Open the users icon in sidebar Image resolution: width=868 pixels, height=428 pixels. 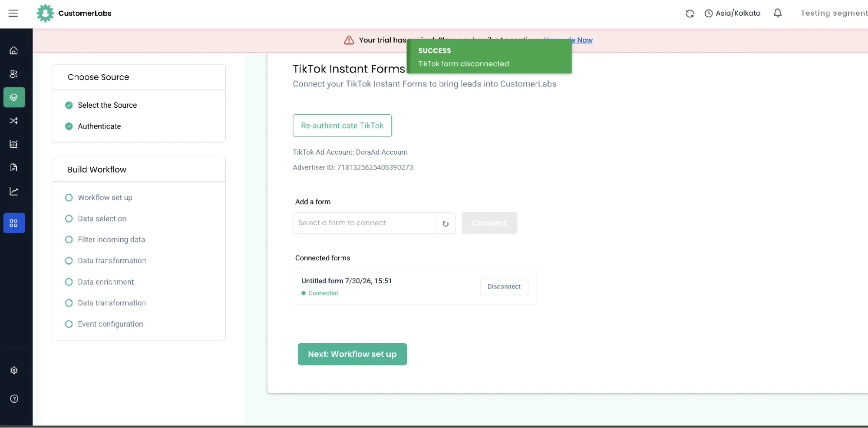click(14, 74)
